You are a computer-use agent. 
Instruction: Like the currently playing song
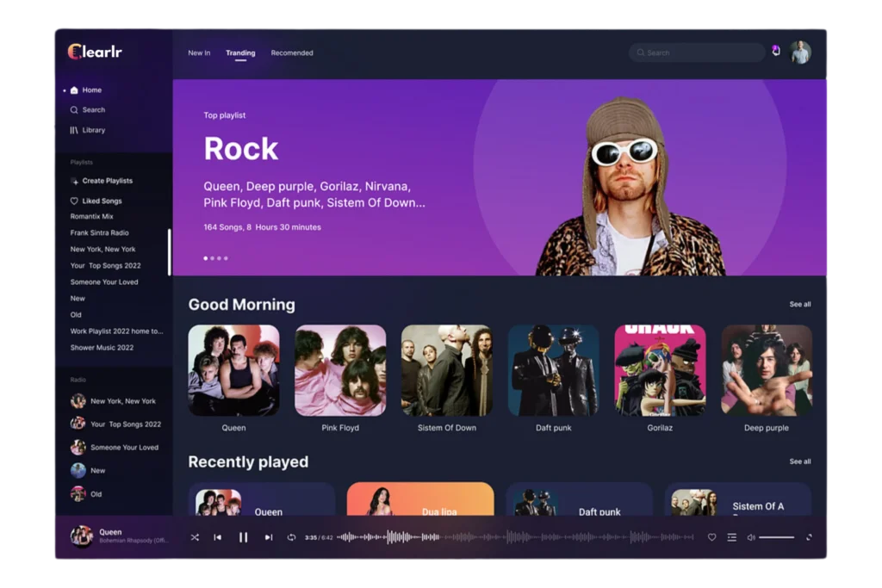pyautogui.click(x=711, y=537)
